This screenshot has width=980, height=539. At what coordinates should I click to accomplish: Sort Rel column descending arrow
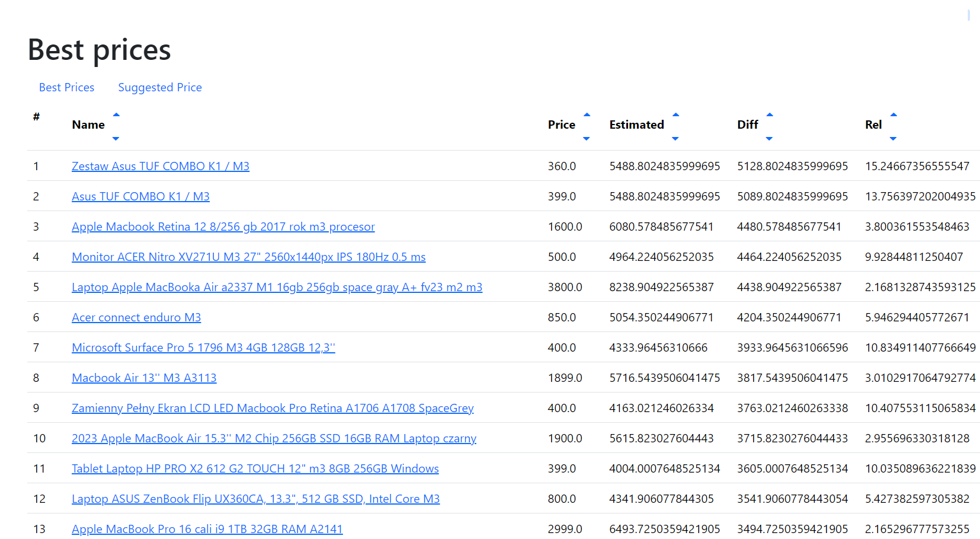click(x=893, y=139)
